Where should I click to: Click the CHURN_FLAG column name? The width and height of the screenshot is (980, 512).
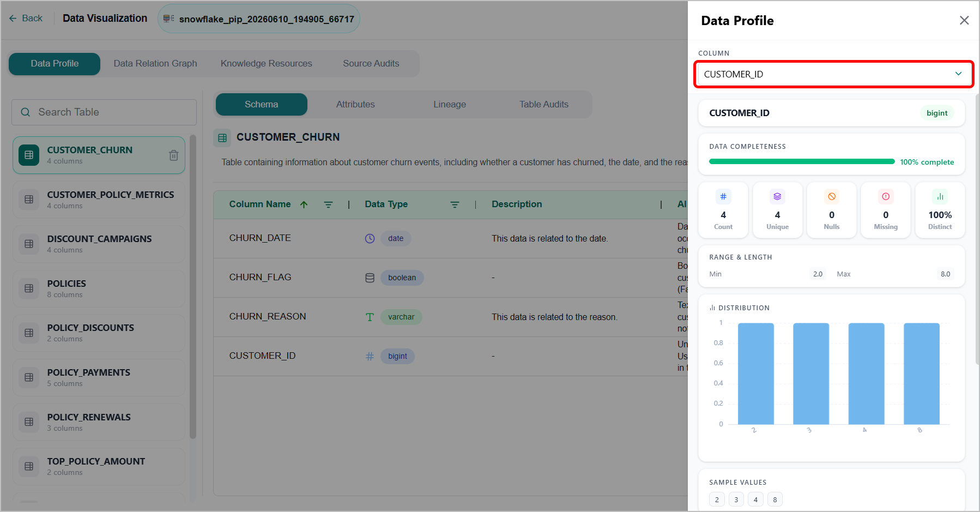point(260,278)
